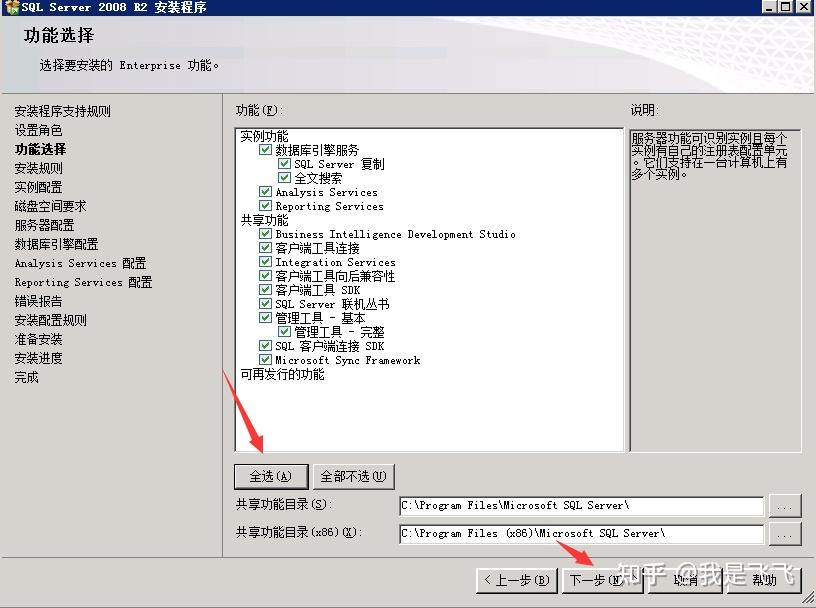The image size is (816, 608).
Task: Click the 全选 button
Action: [270, 476]
